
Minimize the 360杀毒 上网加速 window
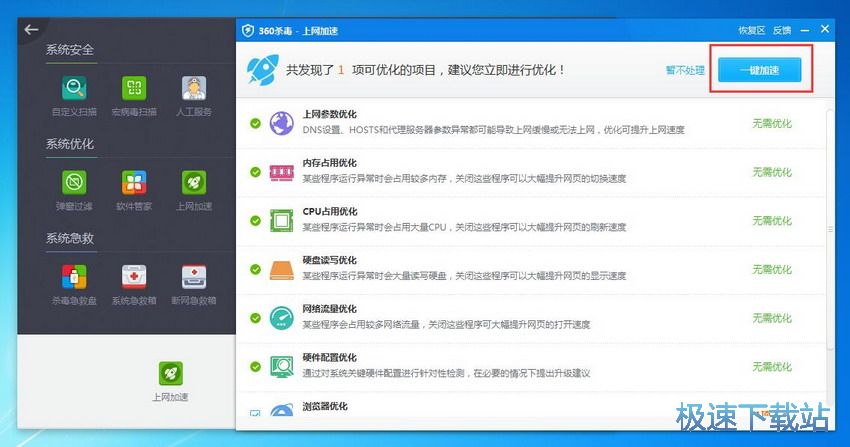(805, 30)
